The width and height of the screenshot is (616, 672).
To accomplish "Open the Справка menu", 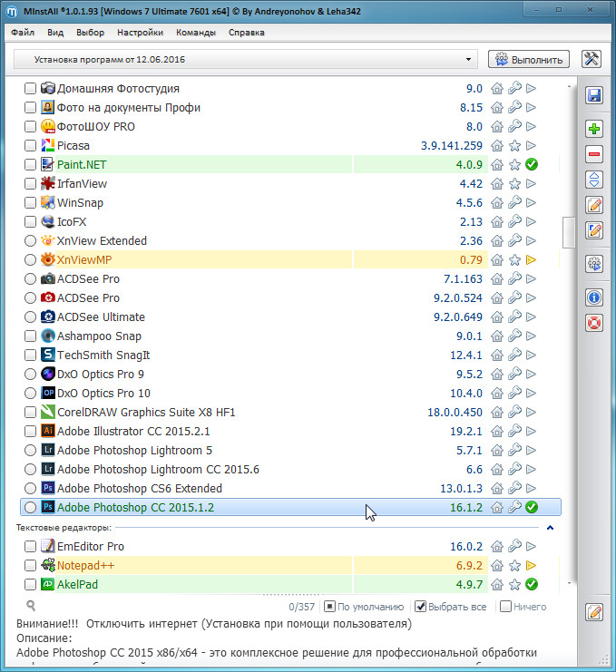I will pos(247,33).
